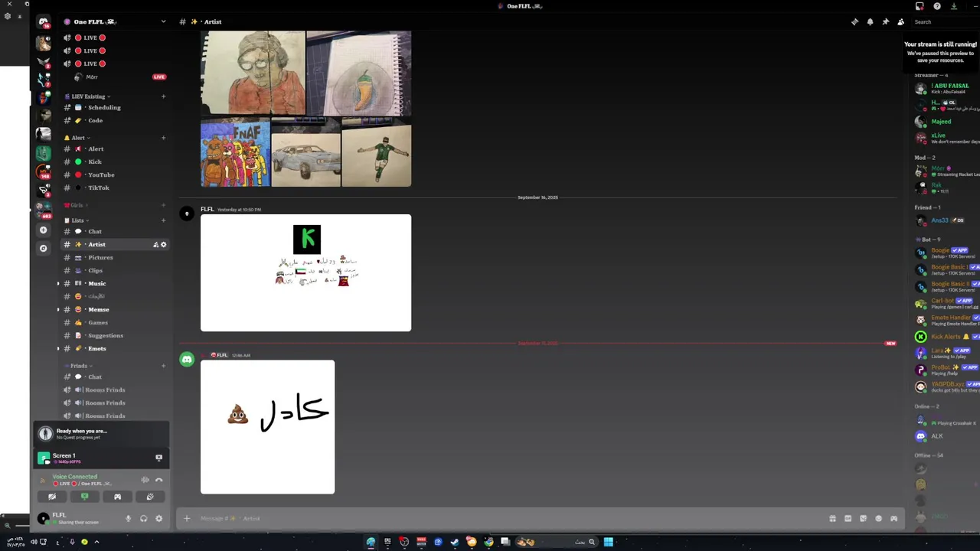Open the Discover servers compass icon
Screen dimensions: 980x551
coord(44,248)
